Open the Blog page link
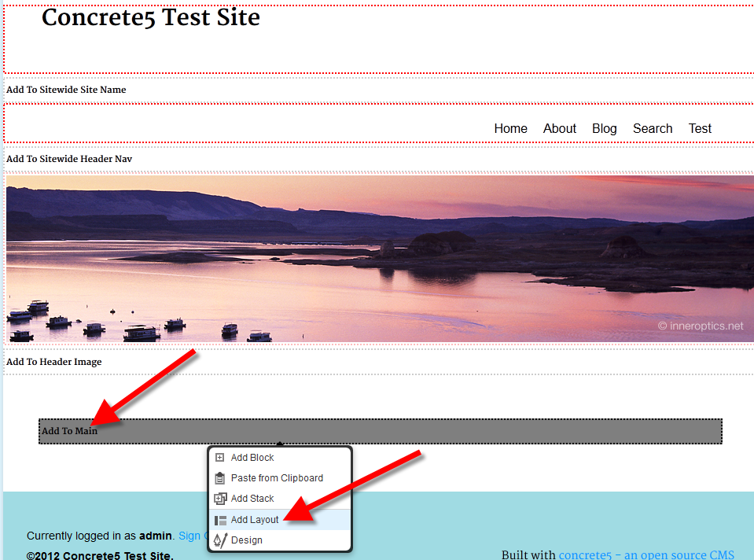The height and width of the screenshot is (560, 754). point(604,128)
